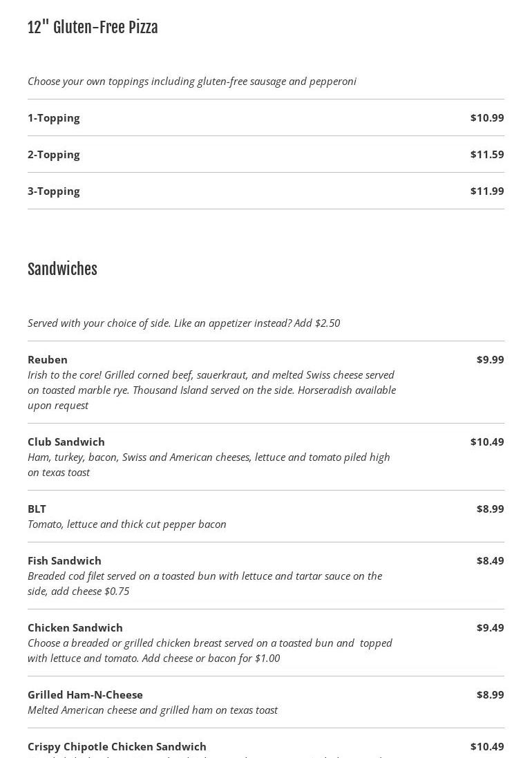This screenshot has height=758, width=532.
Task: Open the Club Sandwich item
Action: pyautogui.click(x=66, y=442)
